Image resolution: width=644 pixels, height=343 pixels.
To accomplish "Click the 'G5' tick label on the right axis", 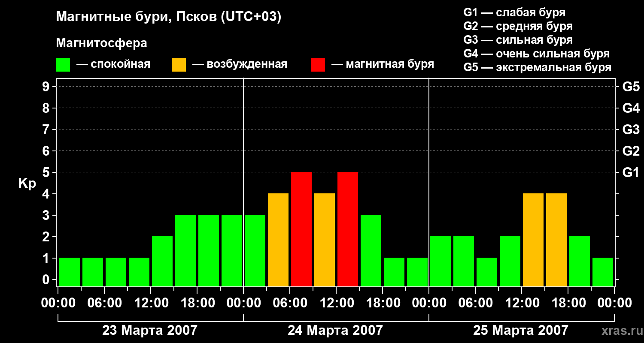I will click(631, 87).
